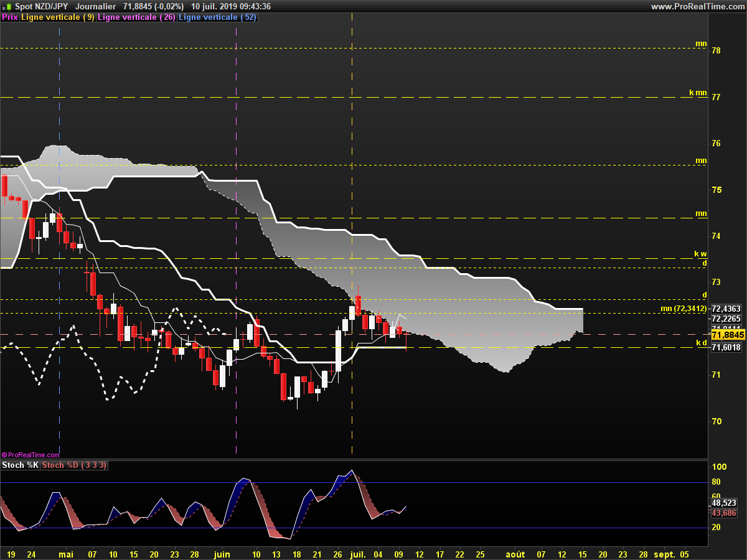Select the Ligne verticale (52) label

(x=217, y=17)
